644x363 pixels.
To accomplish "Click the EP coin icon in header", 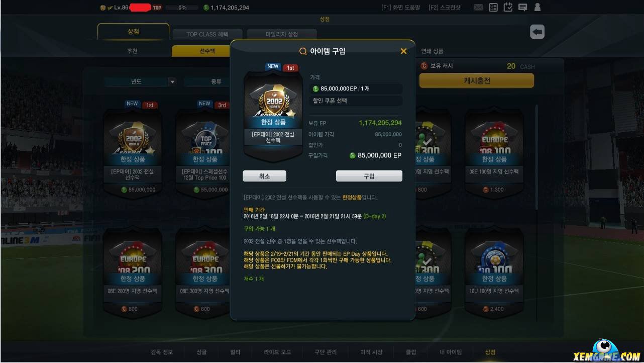I will click(206, 8).
